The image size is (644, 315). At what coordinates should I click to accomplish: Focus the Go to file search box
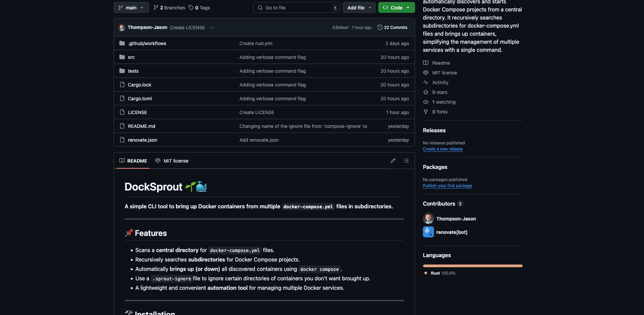point(297,8)
